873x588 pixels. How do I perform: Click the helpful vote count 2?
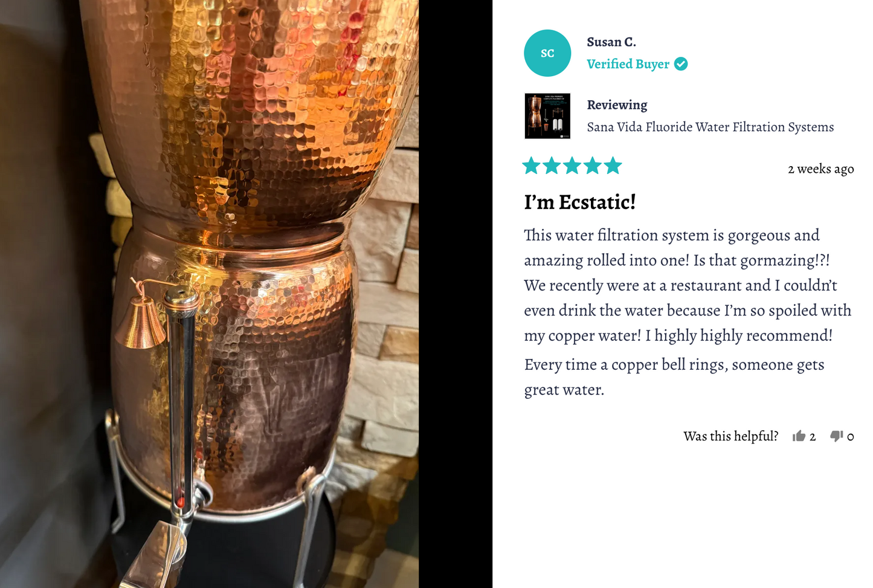click(x=813, y=437)
